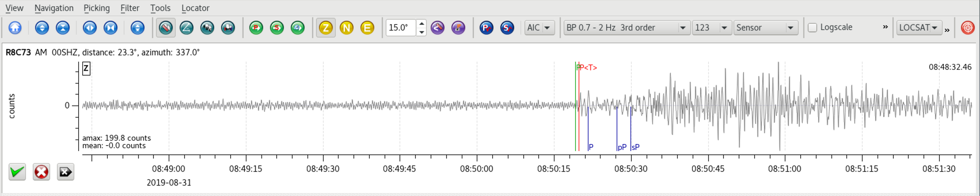Open the LOCSAT locator dropdown
Viewport: 980px width, 196px height.
tap(919, 28)
